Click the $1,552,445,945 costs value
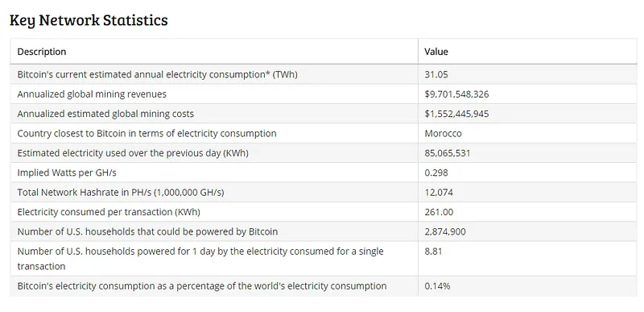The width and height of the screenshot is (644, 312). [456, 114]
